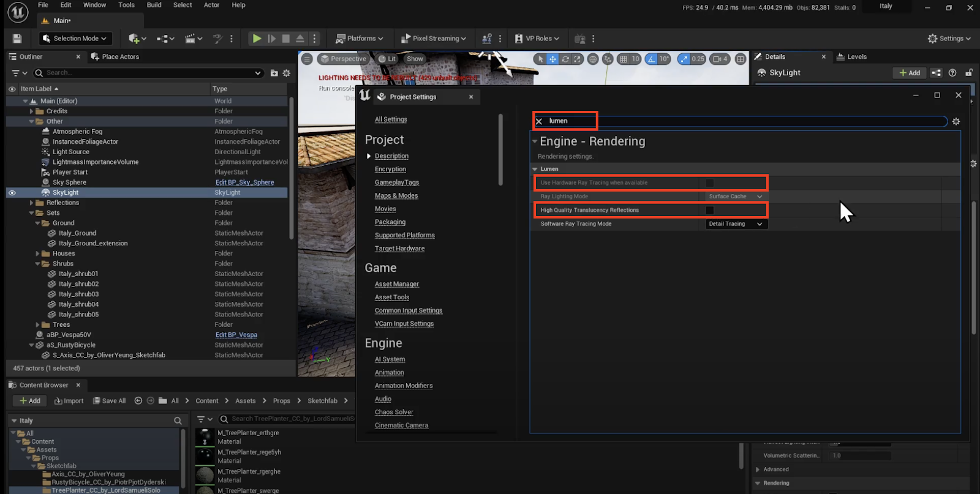Enable High Quality Translucency Reflections checkbox
This screenshot has width=980, height=494.
709,211
